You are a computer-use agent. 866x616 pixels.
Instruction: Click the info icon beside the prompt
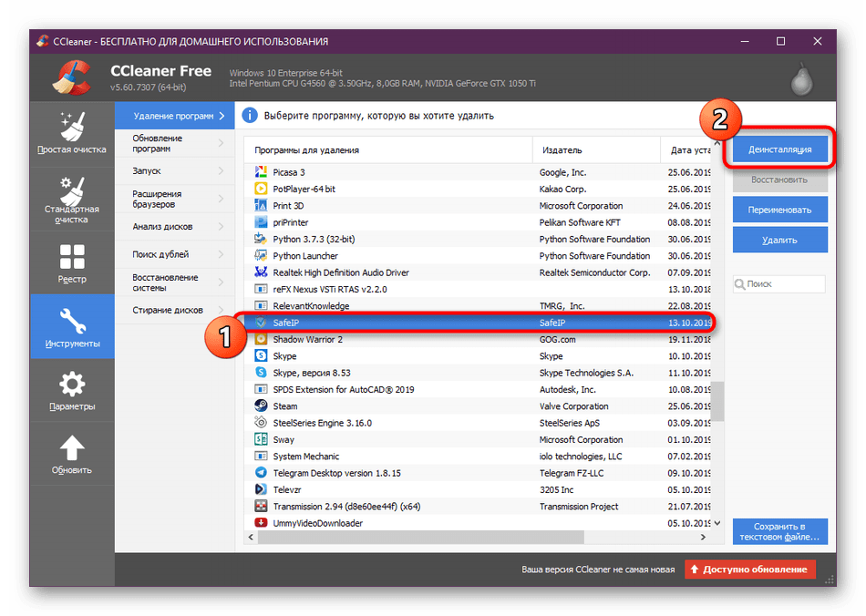point(250,116)
